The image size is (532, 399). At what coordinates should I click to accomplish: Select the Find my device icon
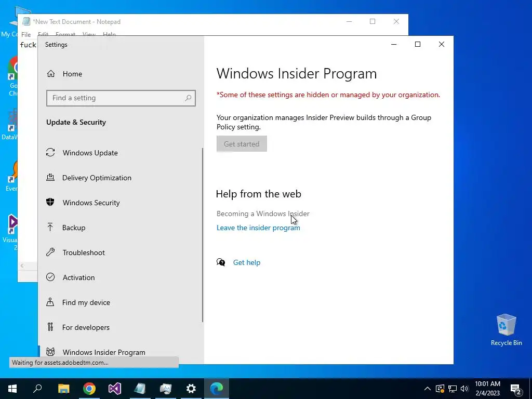[50, 302]
